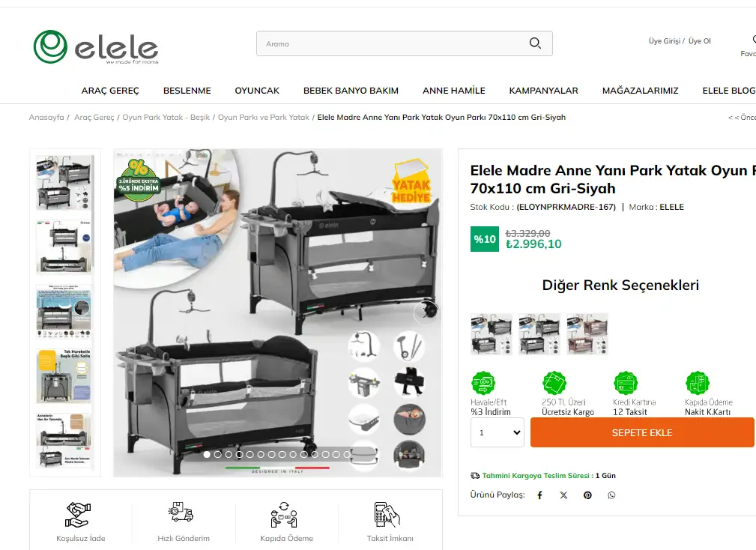The image size is (756, 550).
Task: Open the BEBEK BANYO BAKIM menu
Action: point(351,91)
